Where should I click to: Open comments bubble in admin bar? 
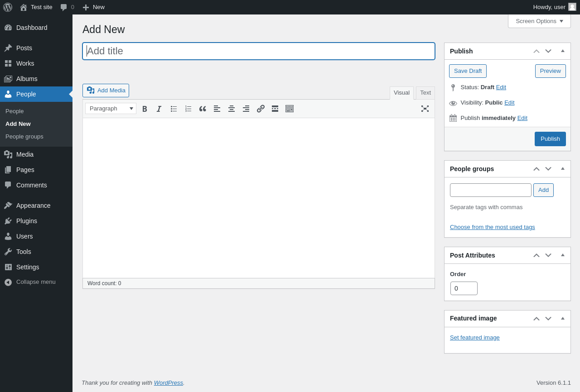[x=67, y=7]
